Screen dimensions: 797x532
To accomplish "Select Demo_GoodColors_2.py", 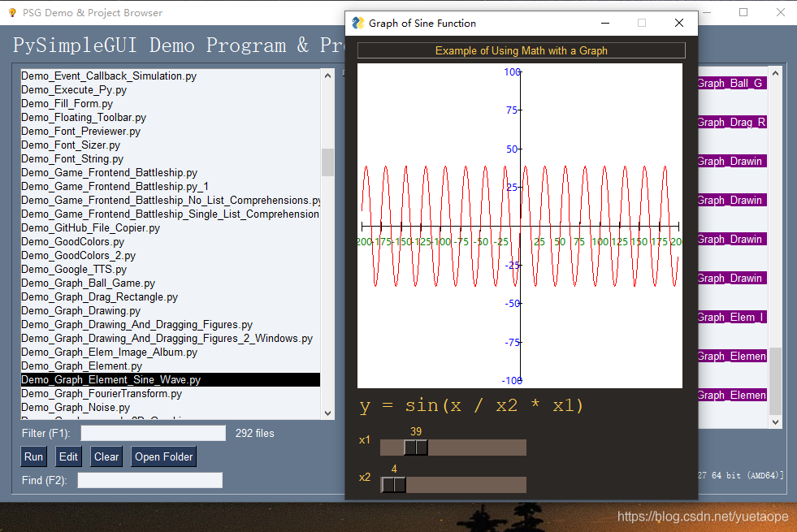I will [171, 256].
